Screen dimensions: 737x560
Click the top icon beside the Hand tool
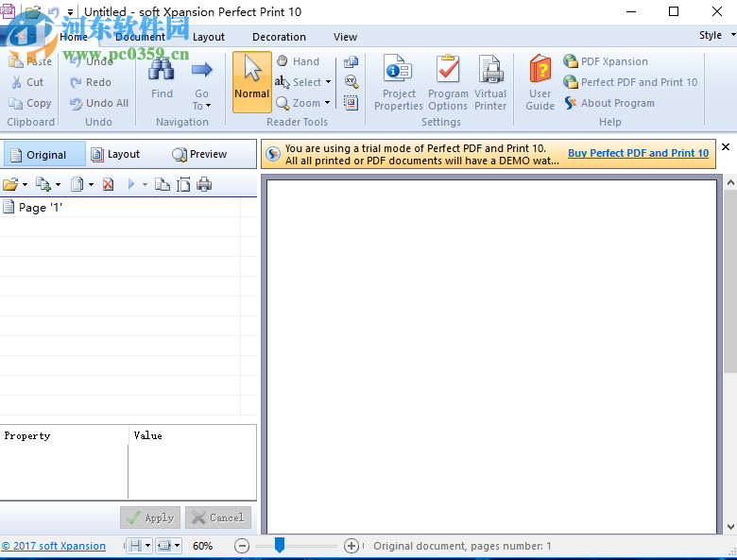pos(351,61)
